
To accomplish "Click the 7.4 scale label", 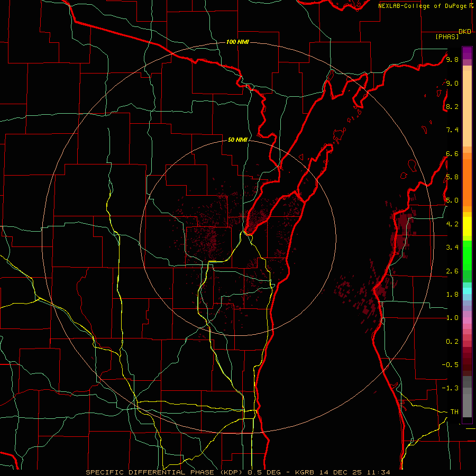I will point(452,130).
